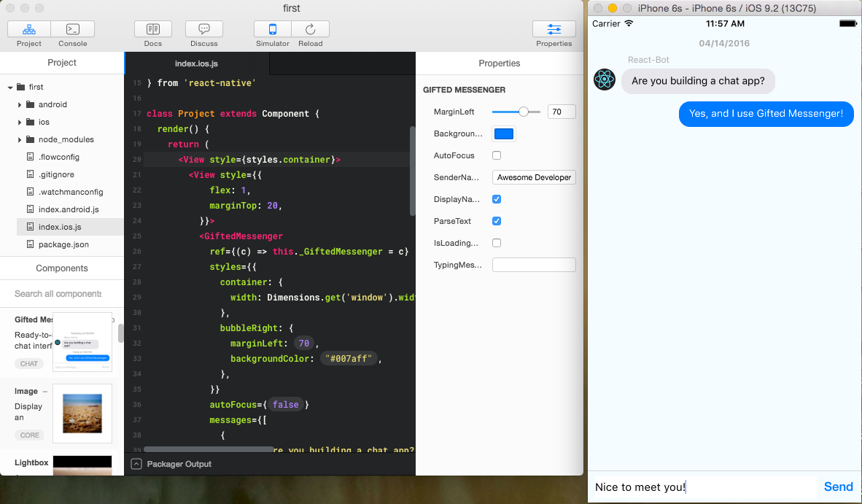Open the Docs toolbar icon
Screen dimensions: 862x504
tap(153, 29)
